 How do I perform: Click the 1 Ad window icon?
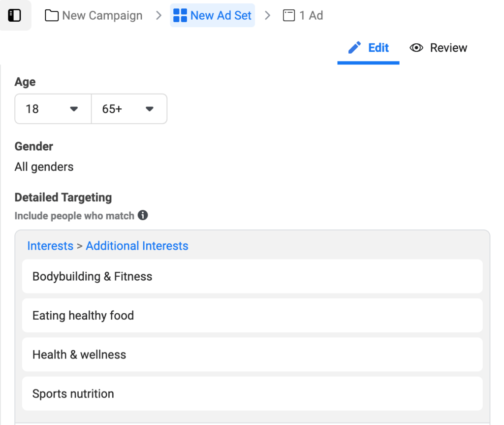point(289,16)
